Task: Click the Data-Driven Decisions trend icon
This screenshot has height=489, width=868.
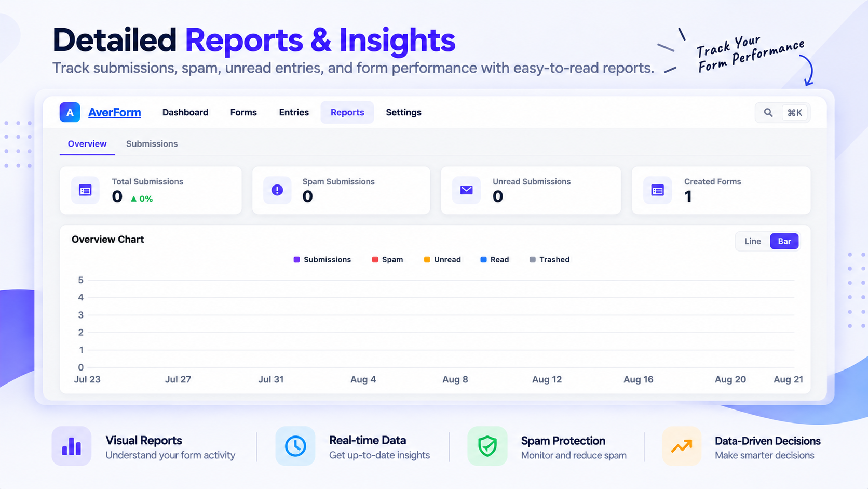Action: [x=682, y=446]
